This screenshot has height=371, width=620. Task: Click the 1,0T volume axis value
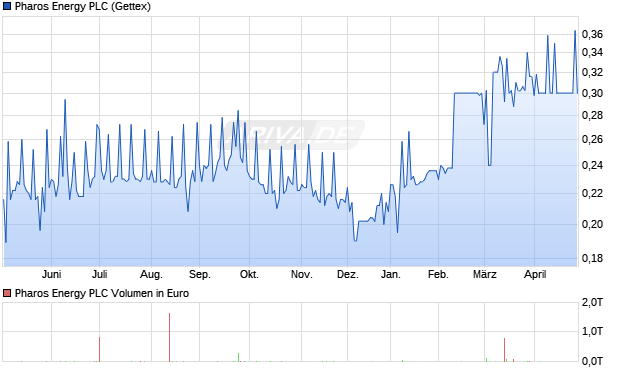click(592, 331)
